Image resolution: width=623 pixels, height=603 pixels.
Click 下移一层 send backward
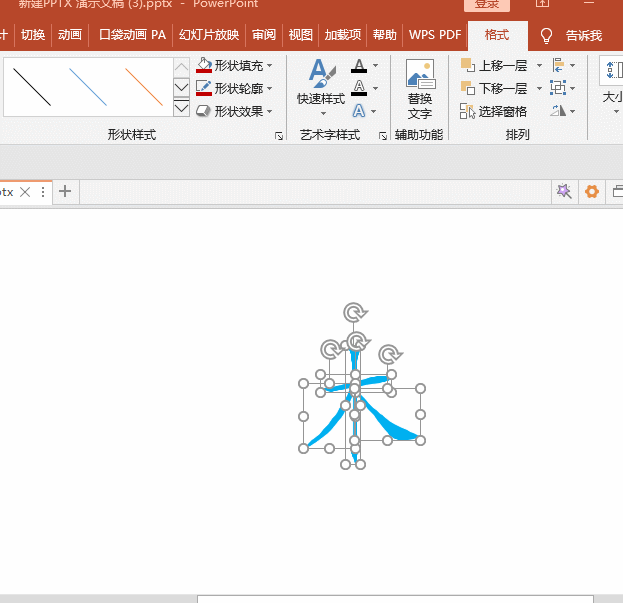point(494,88)
